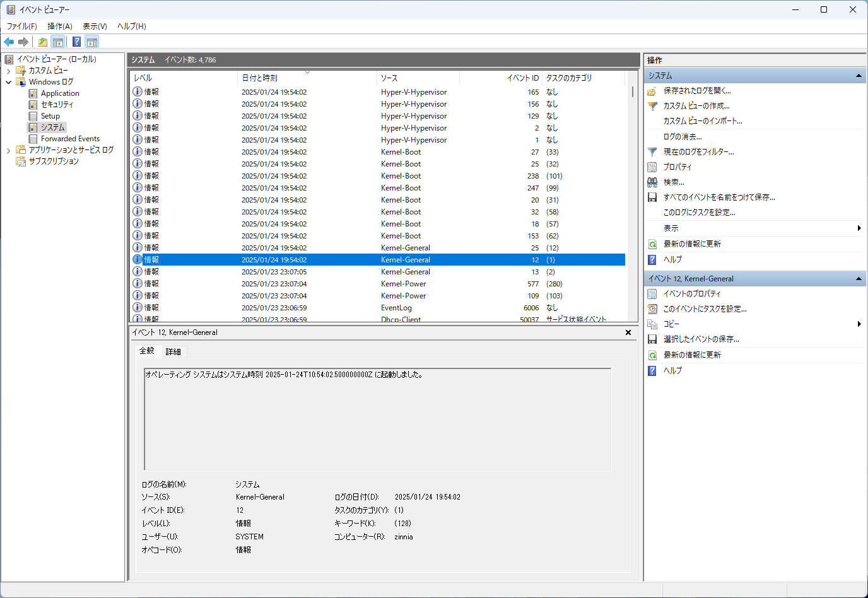Open the 操作(A) menu
868x598 pixels.
59,26
